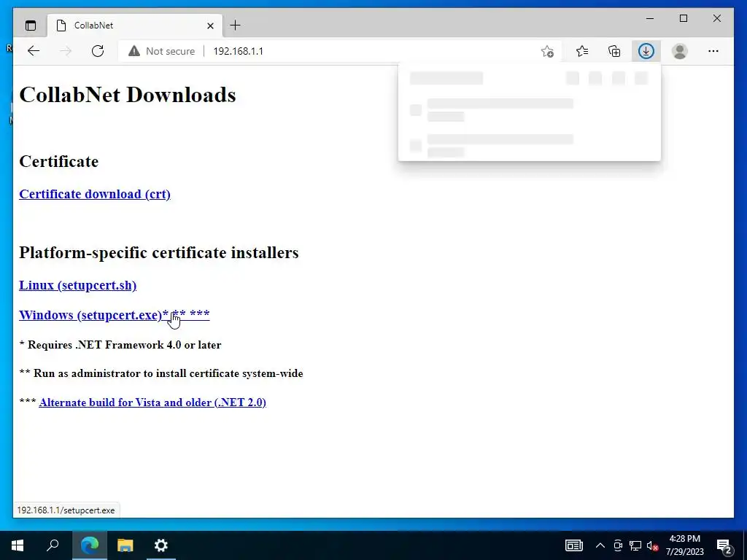The image size is (747, 560).
Task: Open the user profile menu
Action: point(680,51)
